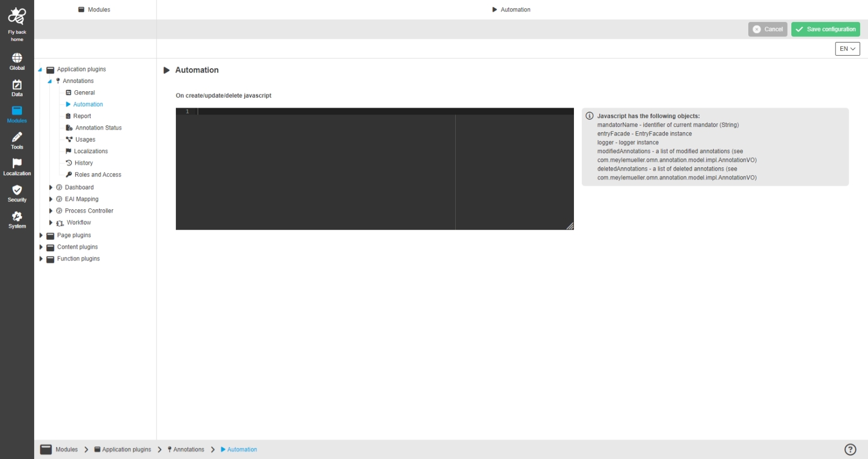The height and width of the screenshot is (459, 868).
Task: Click line number 1 in editor gutter
Action: 187,111
